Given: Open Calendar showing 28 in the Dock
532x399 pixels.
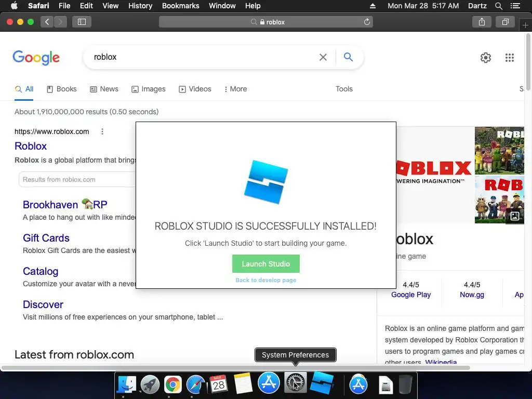Looking at the screenshot, I should 218,384.
